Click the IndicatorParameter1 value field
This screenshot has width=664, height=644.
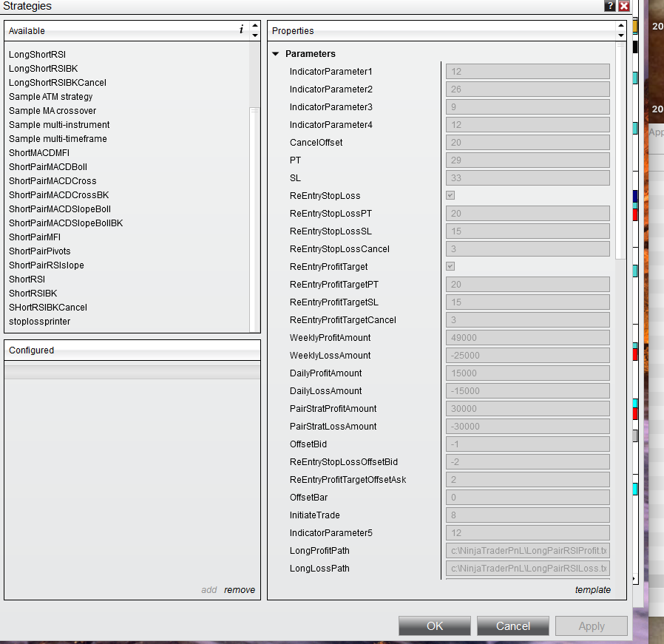528,72
